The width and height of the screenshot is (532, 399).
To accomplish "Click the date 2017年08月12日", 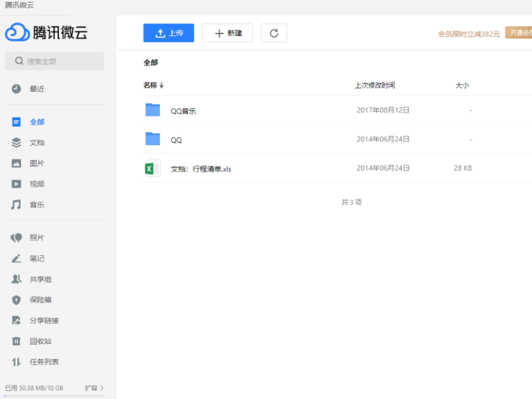I will tap(383, 110).
